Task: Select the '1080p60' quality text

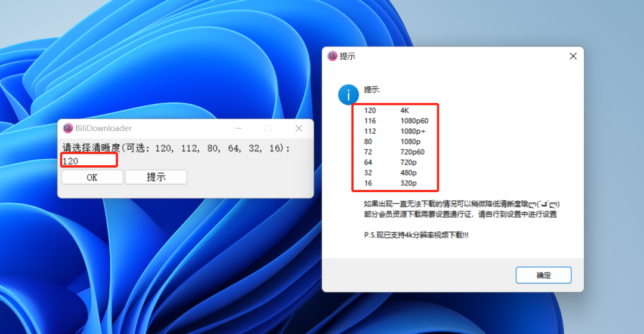Action: coord(414,121)
